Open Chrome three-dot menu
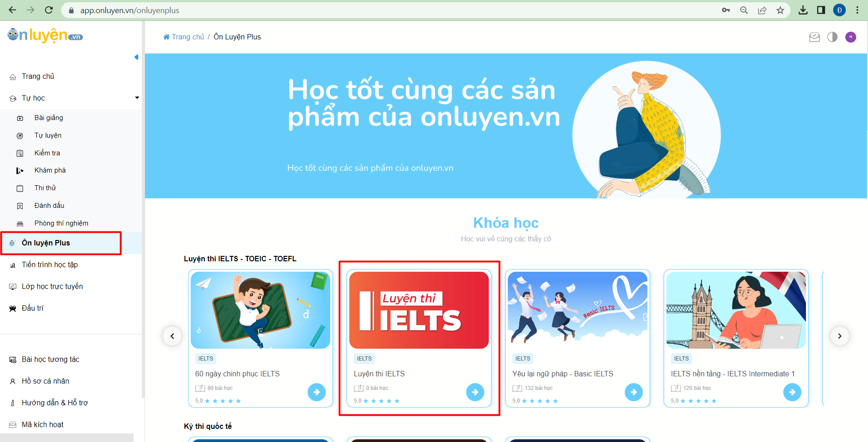The width and height of the screenshot is (868, 442). click(857, 10)
